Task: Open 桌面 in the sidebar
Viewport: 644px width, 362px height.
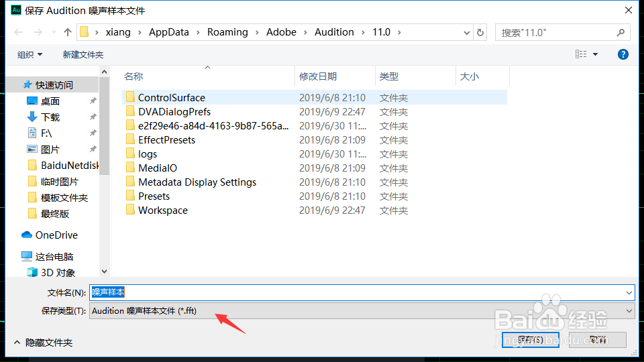Action: click(x=50, y=101)
